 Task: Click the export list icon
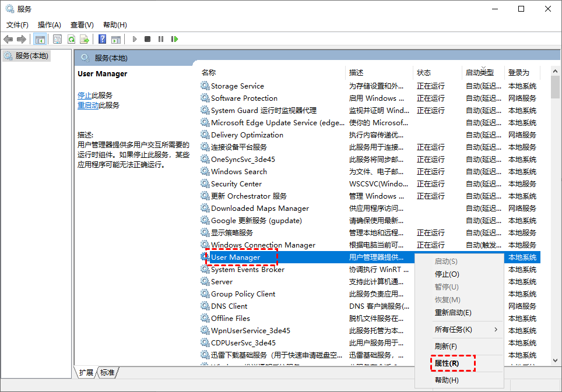click(x=85, y=38)
